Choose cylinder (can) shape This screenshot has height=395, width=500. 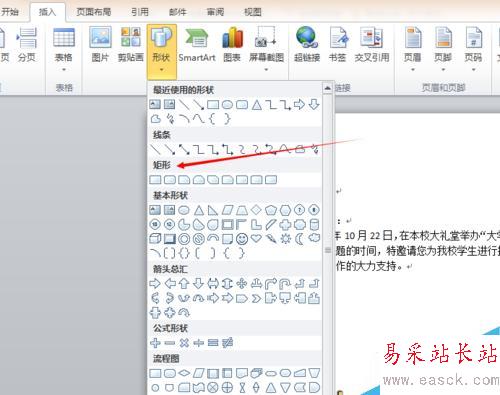[314, 224]
